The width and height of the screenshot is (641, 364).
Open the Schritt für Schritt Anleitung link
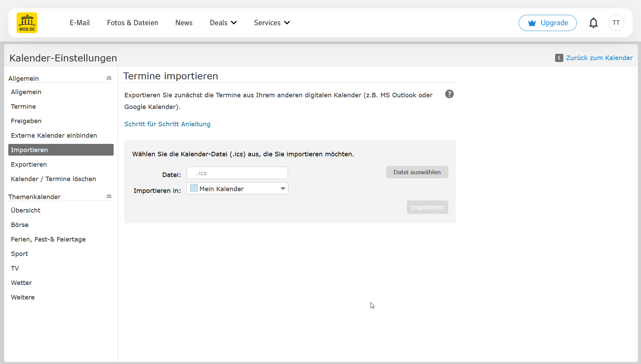click(167, 124)
